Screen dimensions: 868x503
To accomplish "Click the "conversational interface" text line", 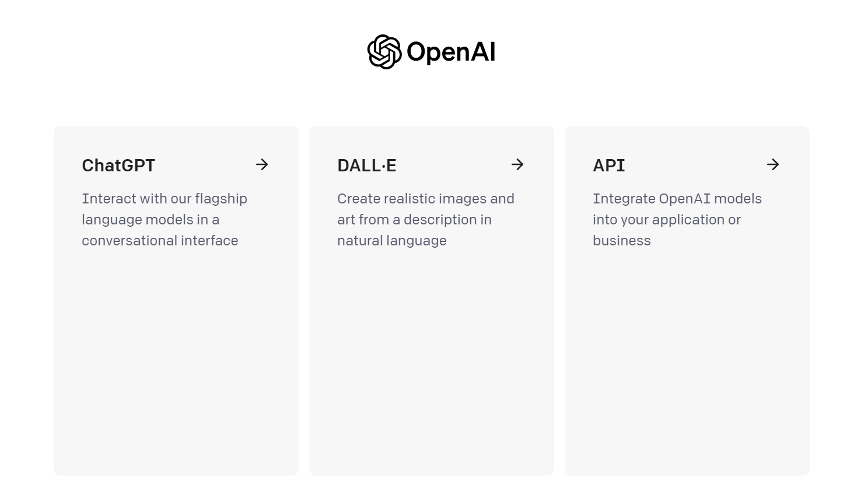I will [160, 241].
